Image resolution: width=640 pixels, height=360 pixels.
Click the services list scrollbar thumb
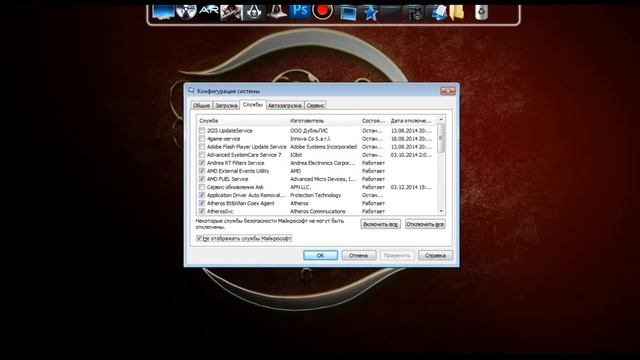click(x=441, y=138)
